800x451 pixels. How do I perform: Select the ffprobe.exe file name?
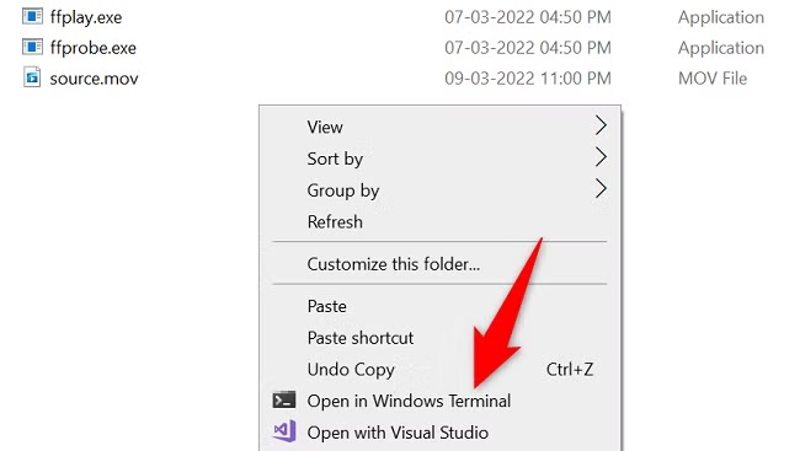click(x=93, y=48)
